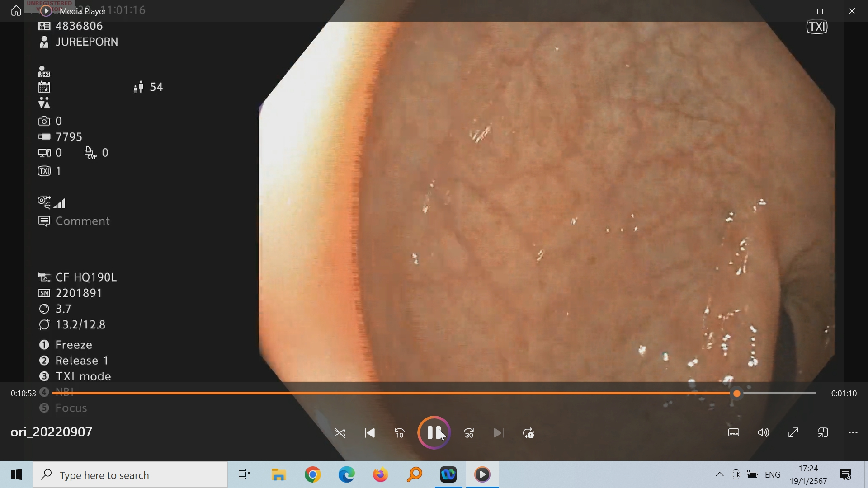Pause the video playback
This screenshot has width=868, height=488.
pyautogui.click(x=434, y=433)
